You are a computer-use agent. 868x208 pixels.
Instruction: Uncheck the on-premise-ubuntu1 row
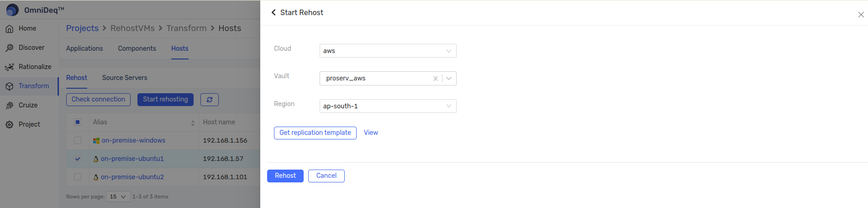[x=78, y=159]
